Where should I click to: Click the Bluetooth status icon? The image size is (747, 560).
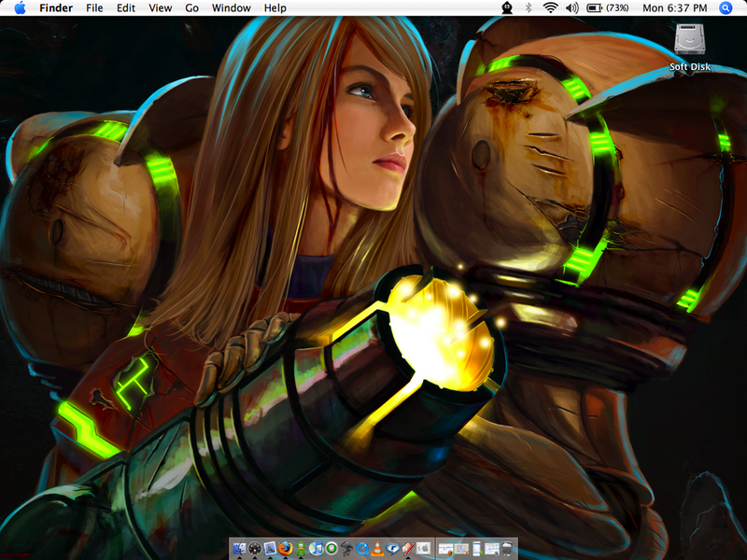click(528, 8)
